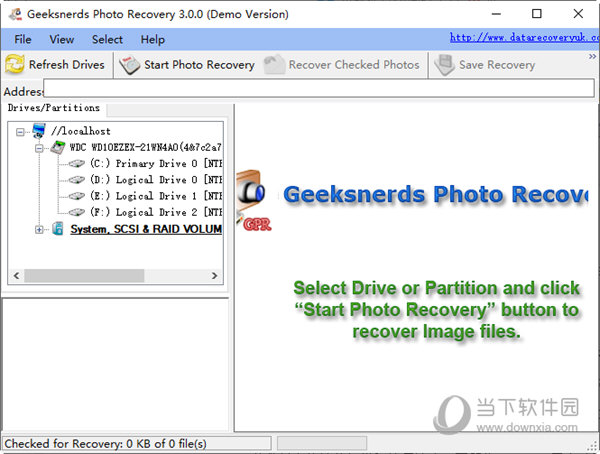
Task: Open the View menu
Action: (x=62, y=39)
